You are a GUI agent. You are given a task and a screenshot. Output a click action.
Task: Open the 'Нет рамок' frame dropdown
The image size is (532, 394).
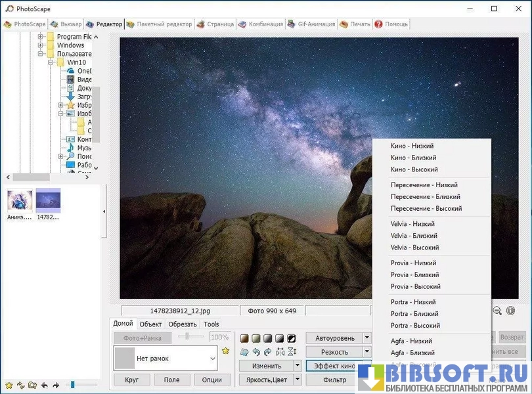[x=212, y=359]
